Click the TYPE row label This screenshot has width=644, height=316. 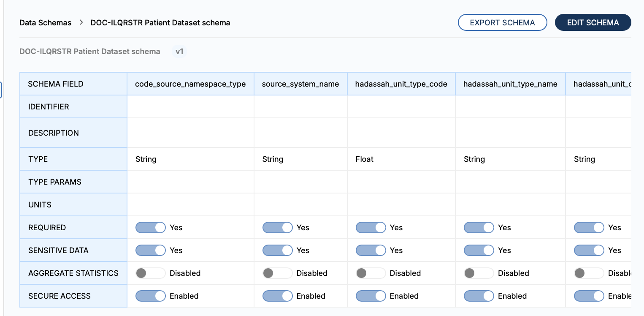tap(73, 159)
